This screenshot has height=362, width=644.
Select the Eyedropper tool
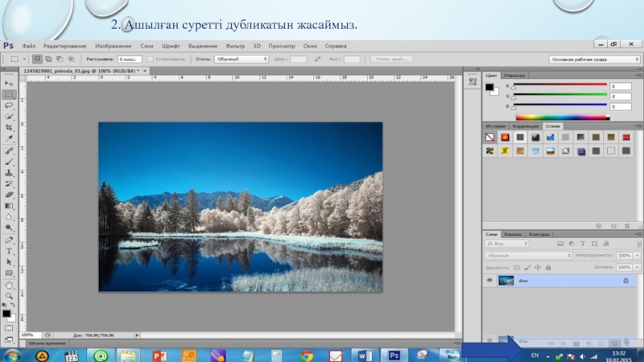9,138
